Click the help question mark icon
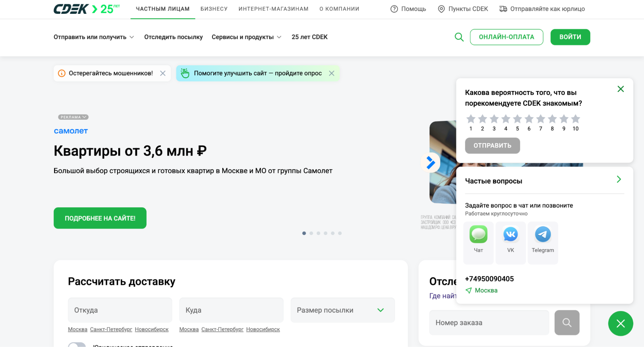This screenshot has height=347, width=644. 394,9
